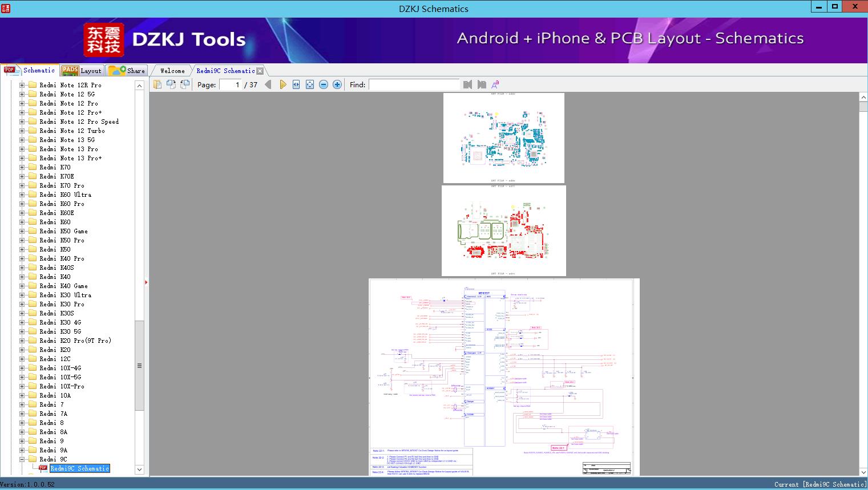Click the Redmi 9A folder icon
The width and height of the screenshot is (868, 490).
point(33,450)
